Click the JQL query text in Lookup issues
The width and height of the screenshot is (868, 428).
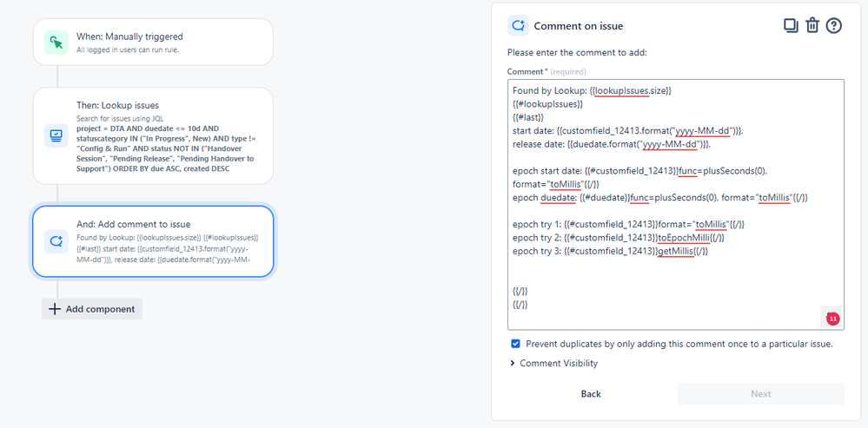[165, 148]
